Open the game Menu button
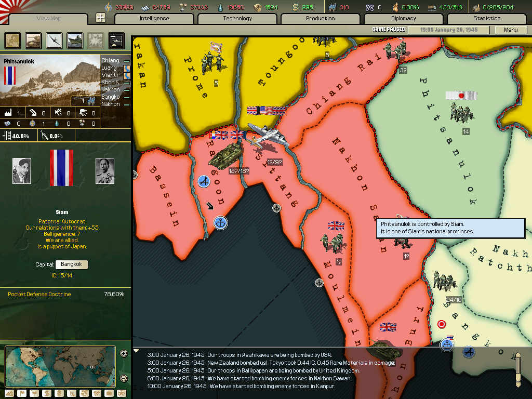This screenshot has height=399, width=532. click(x=511, y=30)
